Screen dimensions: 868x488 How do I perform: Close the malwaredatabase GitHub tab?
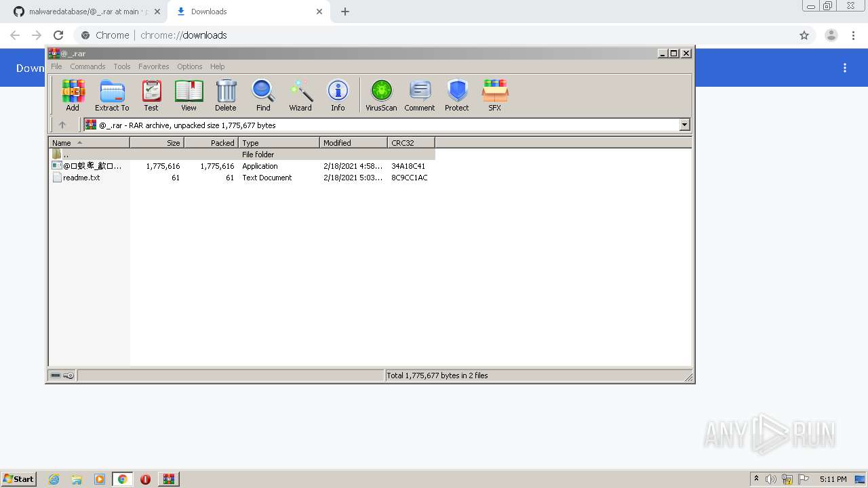coord(157,12)
